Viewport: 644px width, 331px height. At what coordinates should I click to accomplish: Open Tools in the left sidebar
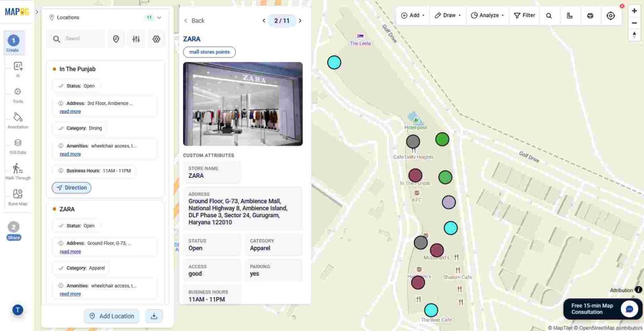18,95
